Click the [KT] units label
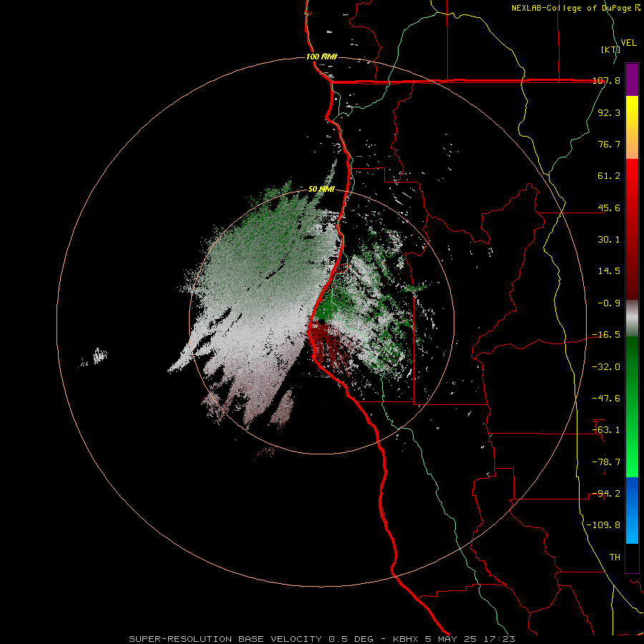 [x=610, y=49]
